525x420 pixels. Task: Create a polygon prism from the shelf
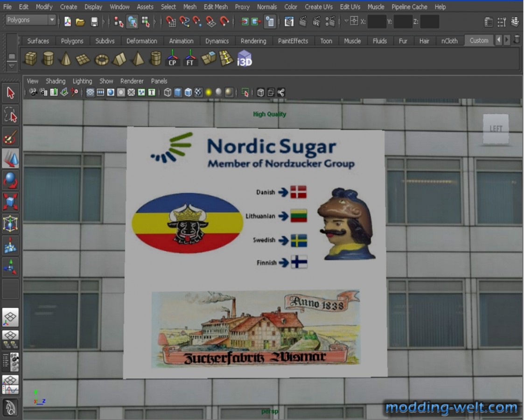pyautogui.click(x=119, y=59)
